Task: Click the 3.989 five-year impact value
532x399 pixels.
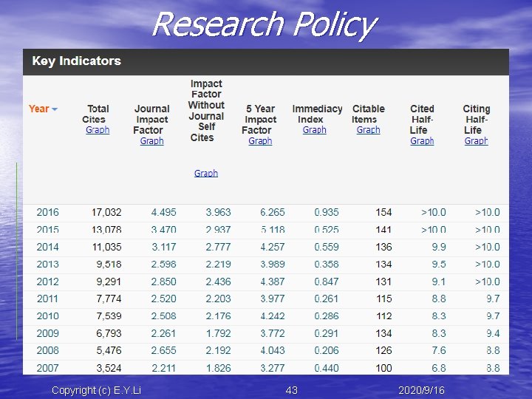Action: click(273, 265)
